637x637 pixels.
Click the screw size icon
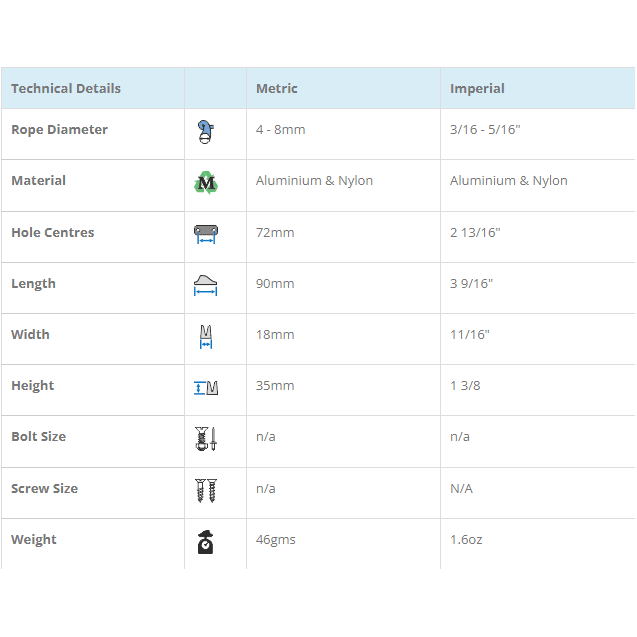point(206,490)
